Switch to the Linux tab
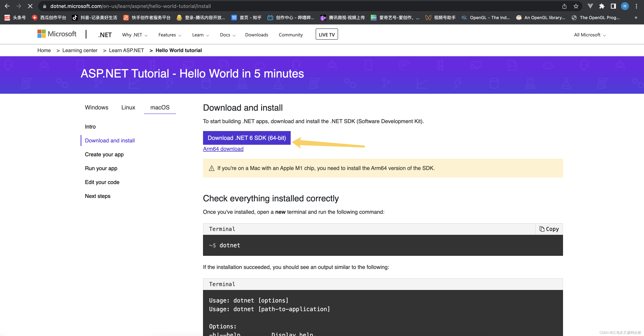The height and width of the screenshot is (336, 644). (128, 107)
